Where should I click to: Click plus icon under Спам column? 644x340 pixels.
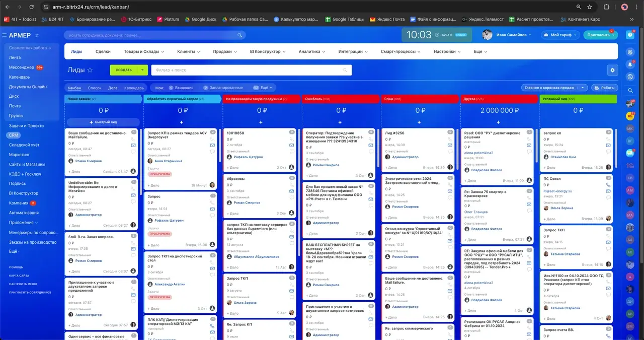click(x=419, y=122)
